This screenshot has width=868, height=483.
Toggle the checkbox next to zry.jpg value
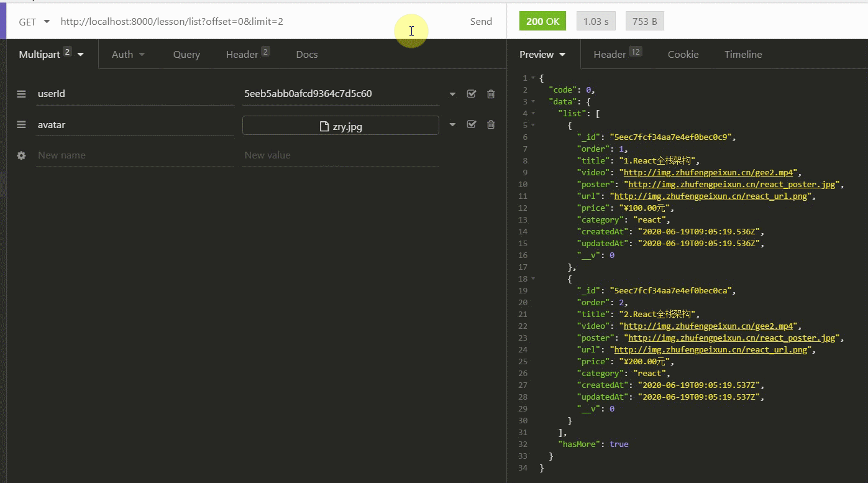pyautogui.click(x=472, y=124)
